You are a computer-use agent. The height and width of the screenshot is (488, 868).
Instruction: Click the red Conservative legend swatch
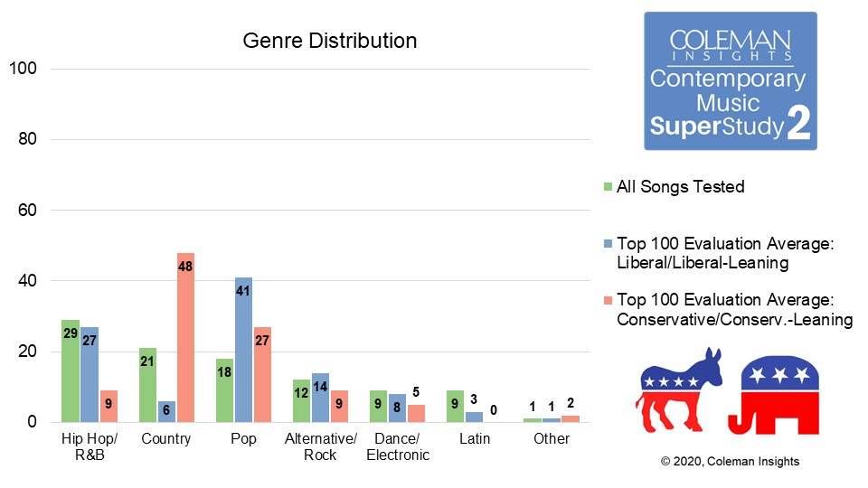[x=609, y=300]
